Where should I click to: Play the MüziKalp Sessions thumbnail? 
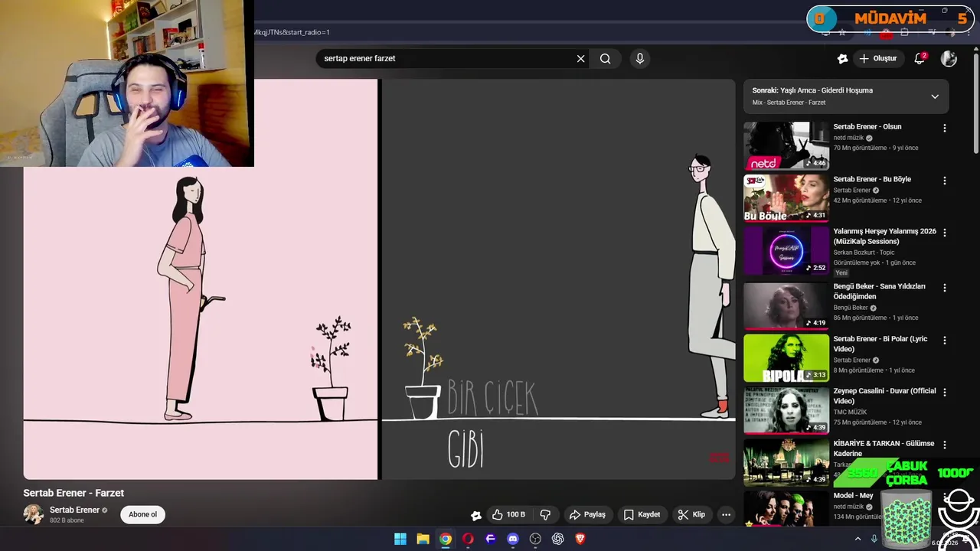[786, 250]
